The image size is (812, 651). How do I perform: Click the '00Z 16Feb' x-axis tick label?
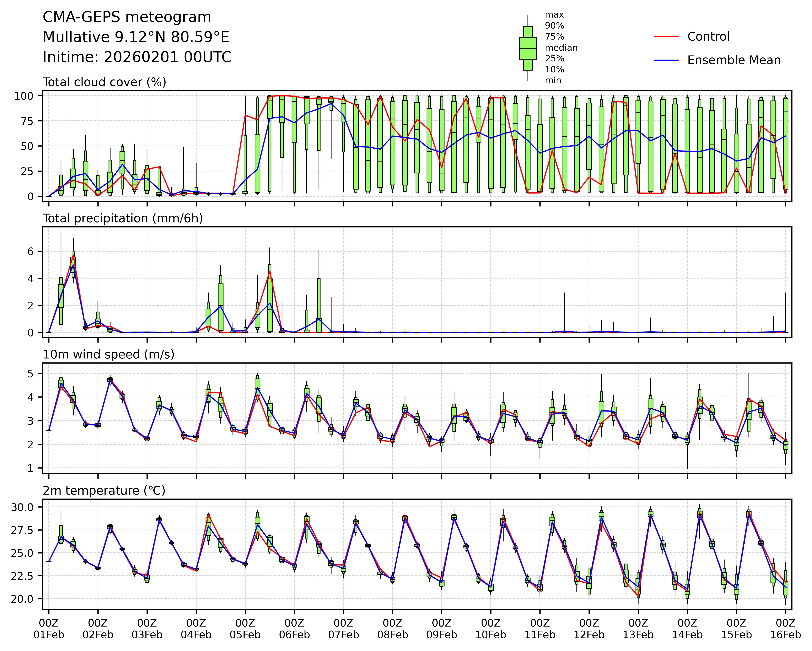(785, 629)
